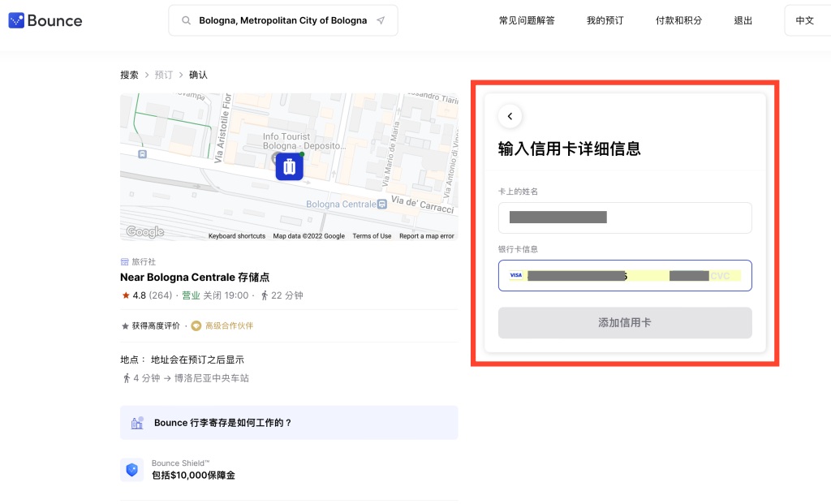This screenshot has width=831, height=504.
Task: Click the 旅行社 category label
Action: click(x=144, y=262)
